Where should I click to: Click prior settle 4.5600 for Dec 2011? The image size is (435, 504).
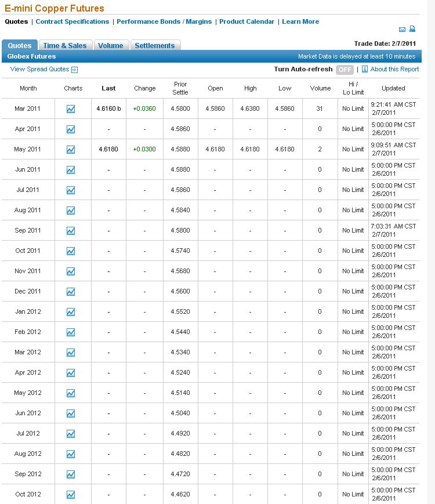(180, 291)
